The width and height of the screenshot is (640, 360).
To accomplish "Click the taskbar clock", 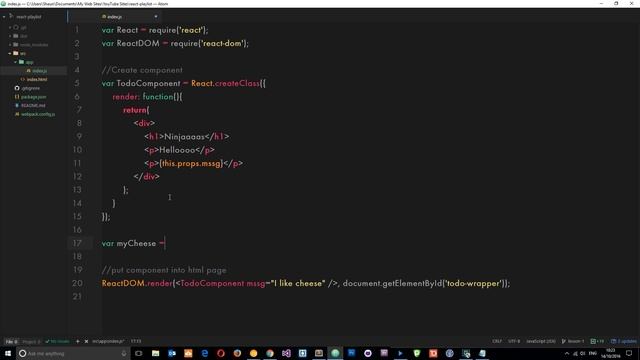I will [611, 353].
